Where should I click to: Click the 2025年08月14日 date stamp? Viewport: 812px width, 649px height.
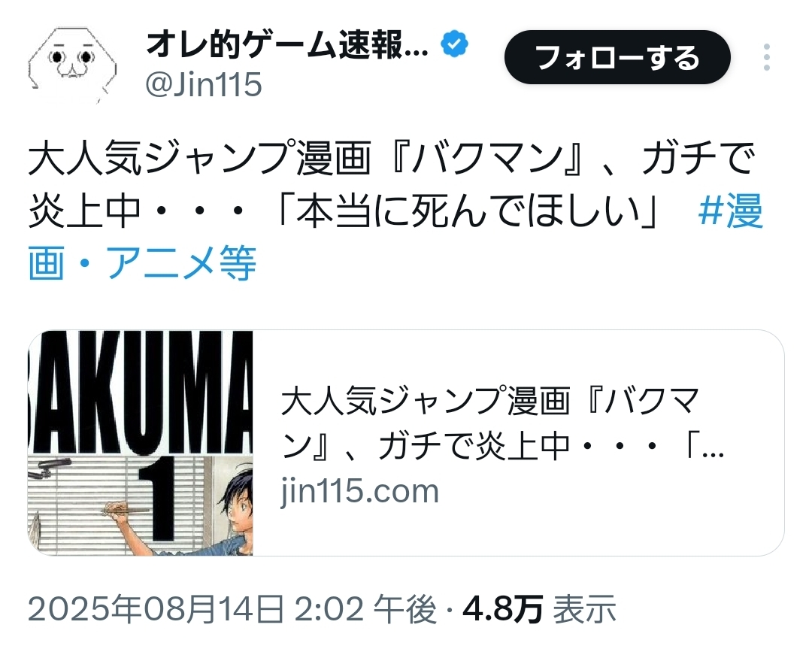point(156,608)
